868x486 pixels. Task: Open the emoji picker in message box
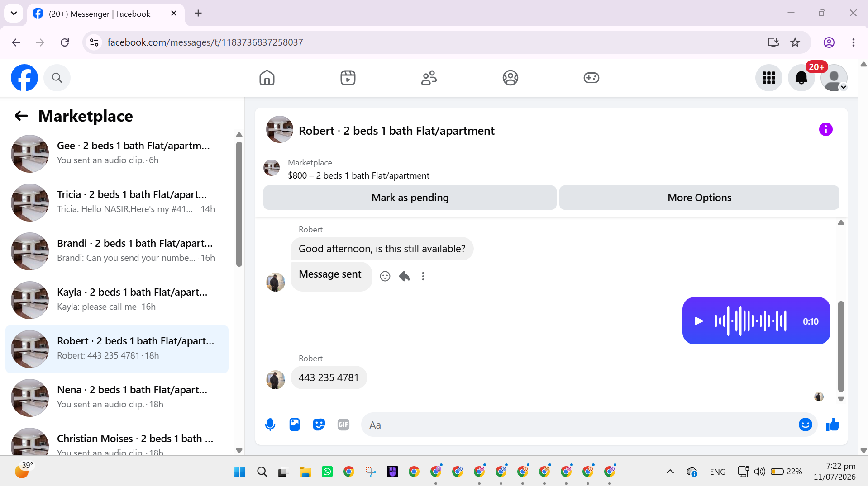pos(805,425)
